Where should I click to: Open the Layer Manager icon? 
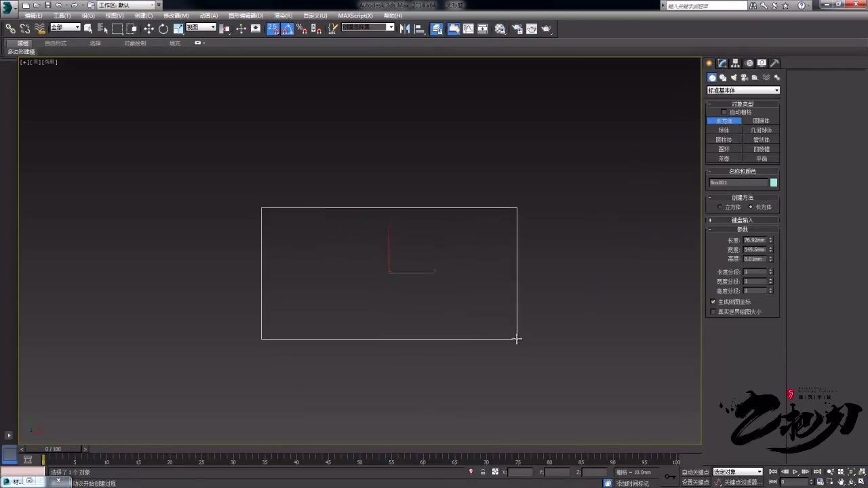click(x=437, y=28)
